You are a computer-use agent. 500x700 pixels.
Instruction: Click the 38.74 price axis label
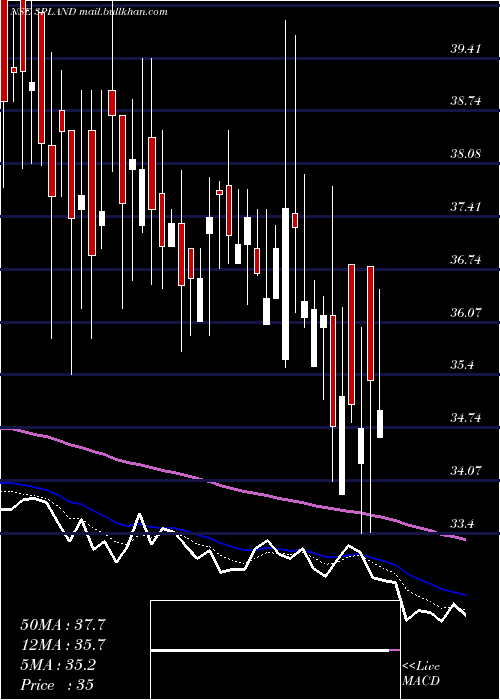coord(466,101)
